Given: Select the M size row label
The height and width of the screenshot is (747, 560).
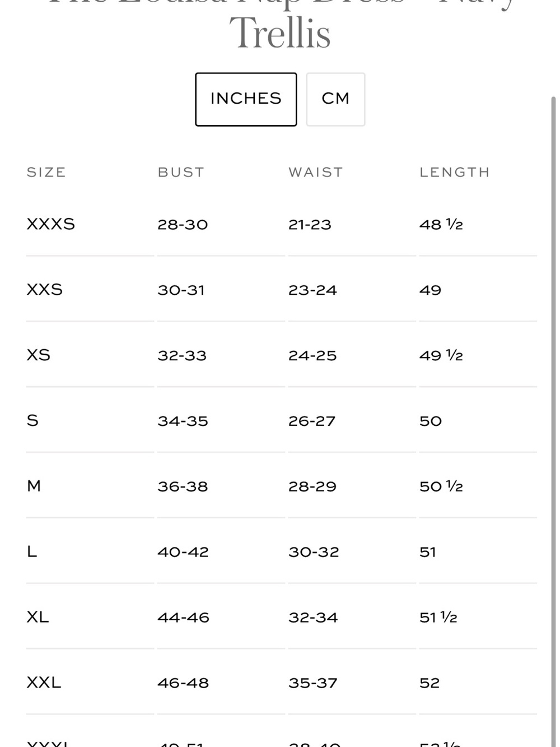Looking at the screenshot, I should click(34, 486).
